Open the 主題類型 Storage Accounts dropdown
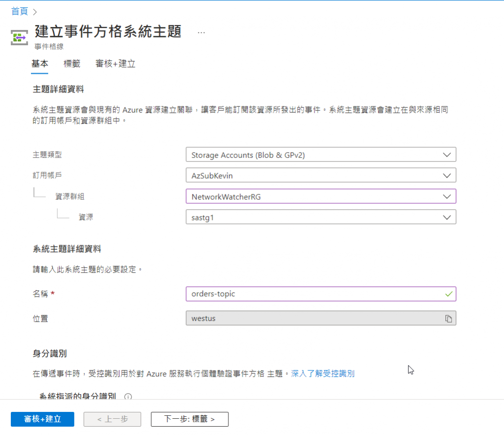This screenshot has width=504, height=435. [x=321, y=155]
